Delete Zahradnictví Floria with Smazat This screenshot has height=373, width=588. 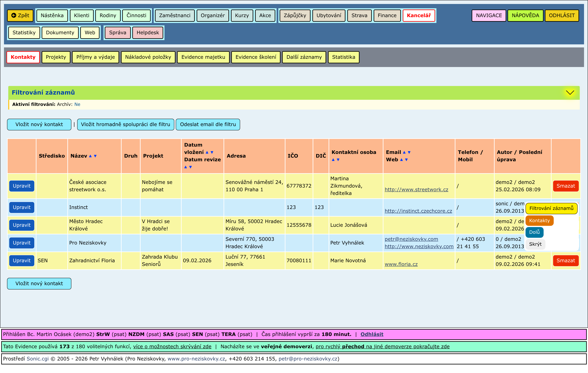click(x=565, y=261)
